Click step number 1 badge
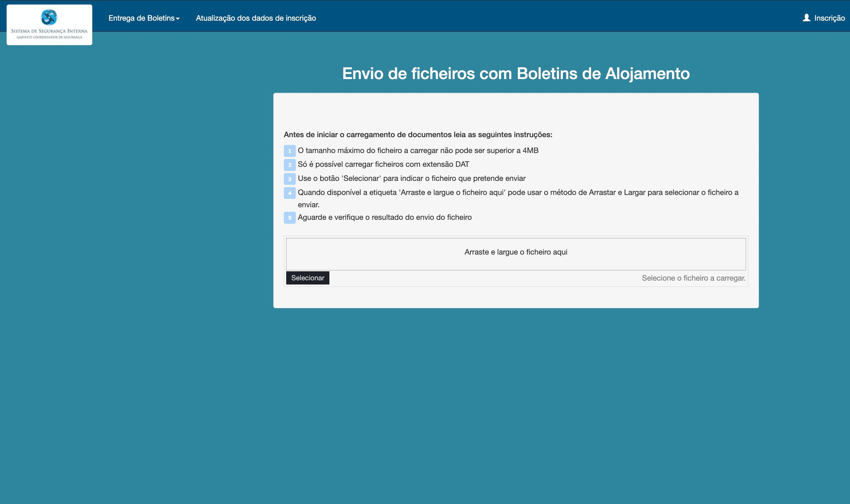Screen dimensions: 850x504 coord(290,151)
